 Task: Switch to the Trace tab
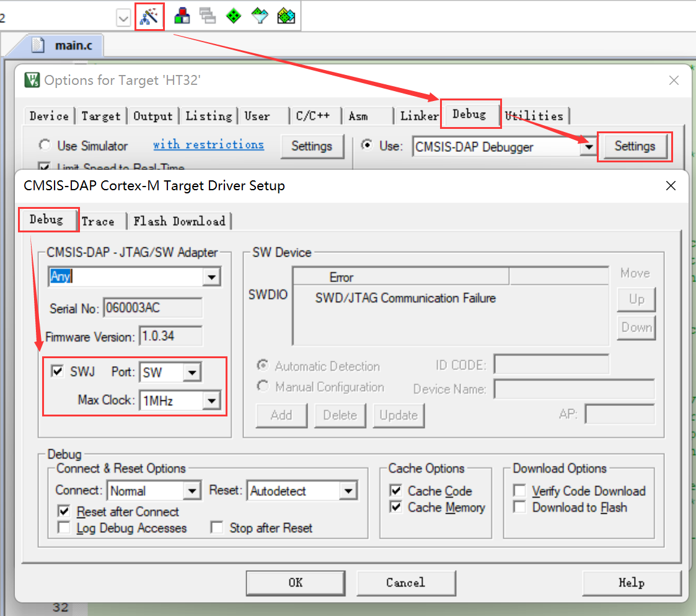click(98, 221)
